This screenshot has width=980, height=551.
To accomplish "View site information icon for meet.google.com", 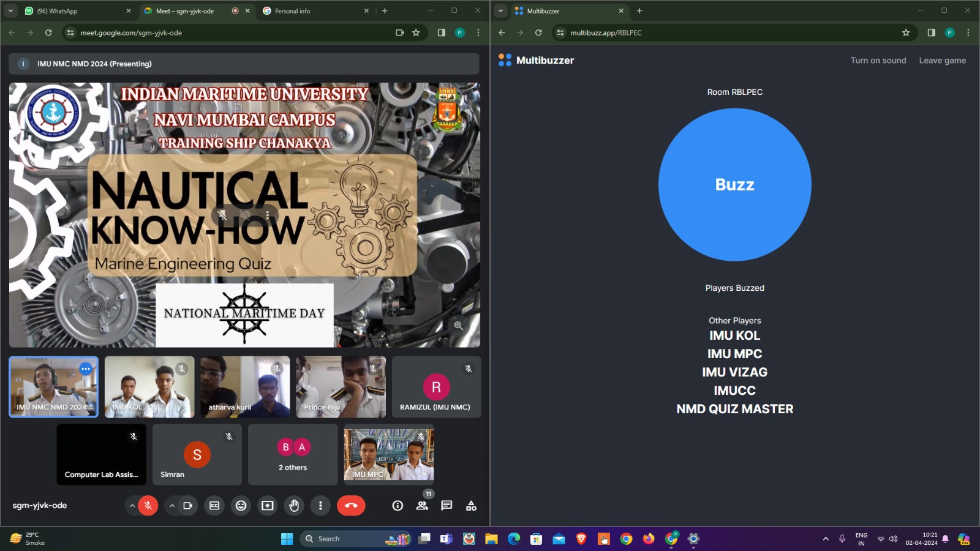I will pos(70,32).
